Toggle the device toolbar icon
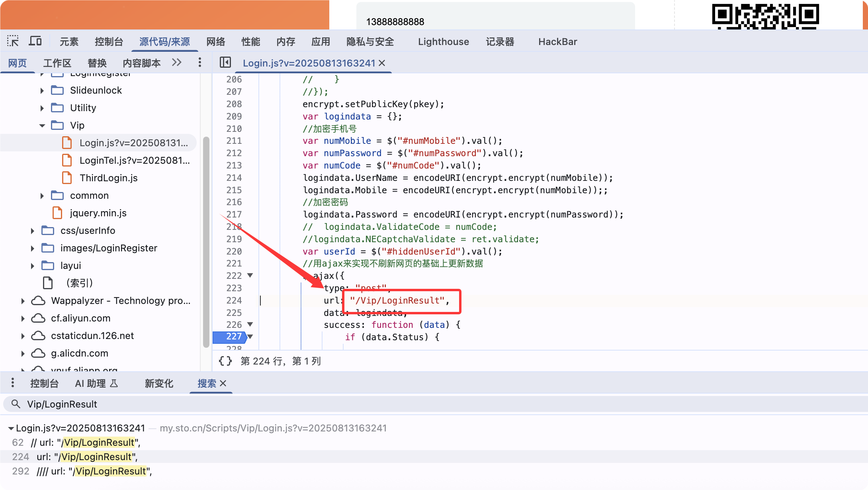This screenshot has height=490, width=868. point(35,41)
